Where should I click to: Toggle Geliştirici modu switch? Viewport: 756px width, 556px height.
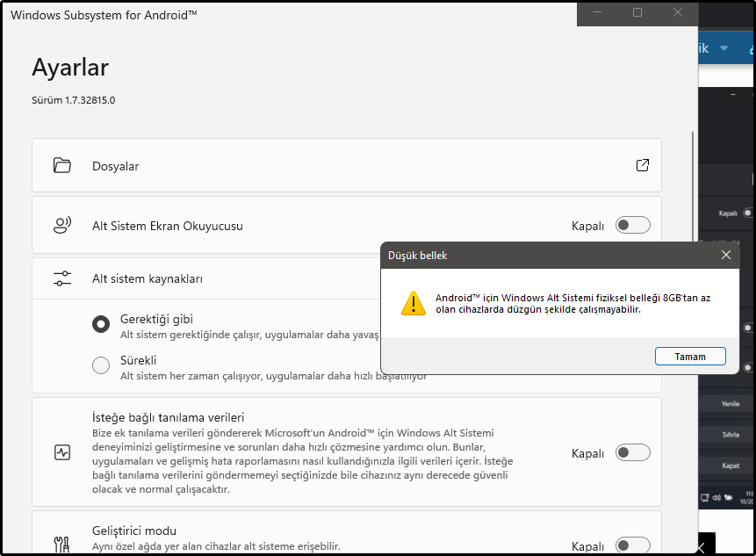(x=632, y=545)
